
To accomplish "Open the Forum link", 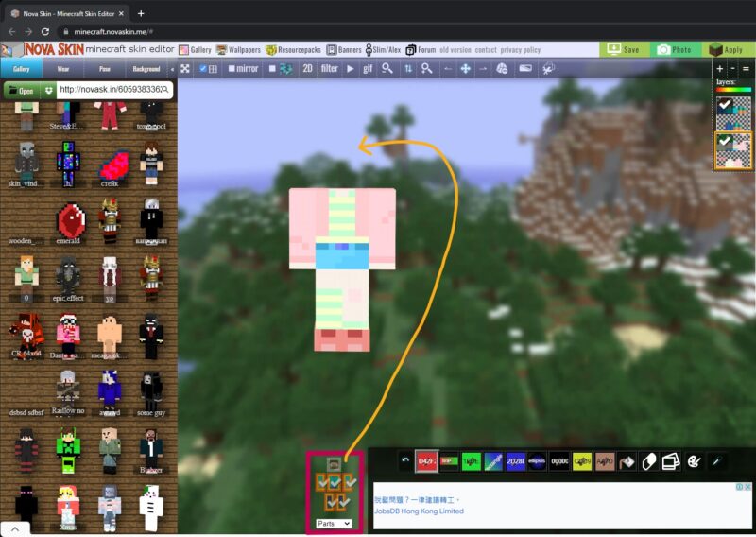I will coord(421,50).
